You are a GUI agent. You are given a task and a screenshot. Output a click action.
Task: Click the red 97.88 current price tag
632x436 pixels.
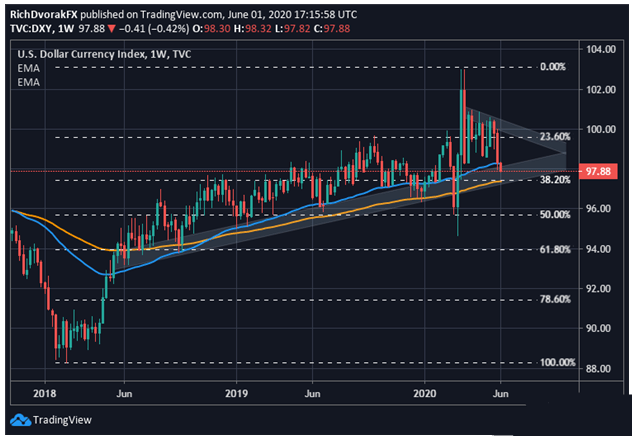tap(597, 171)
